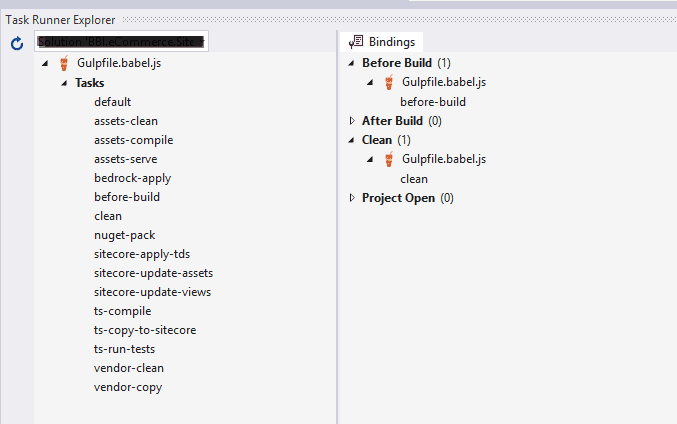This screenshot has height=424, width=677.
Task: Collapse the Clean binding group
Action: [x=351, y=140]
